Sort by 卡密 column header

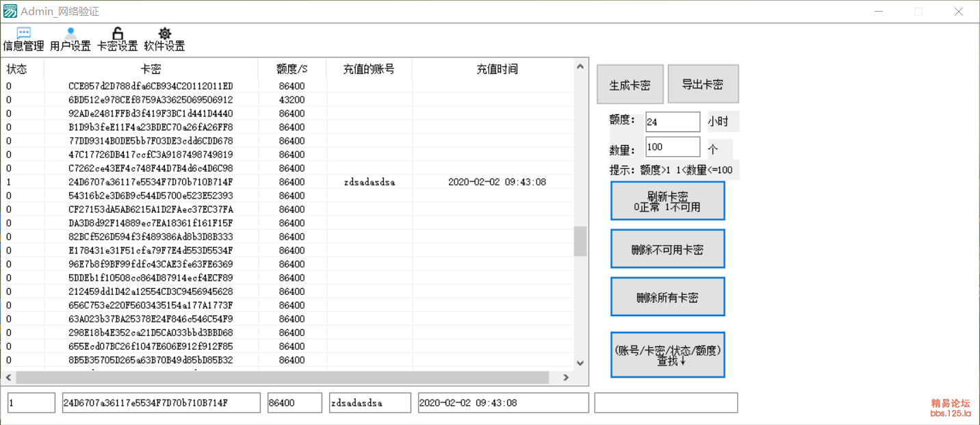point(151,69)
